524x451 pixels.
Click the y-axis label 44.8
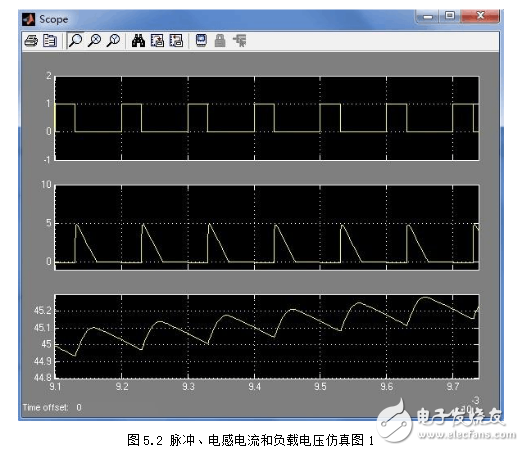(x=42, y=378)
